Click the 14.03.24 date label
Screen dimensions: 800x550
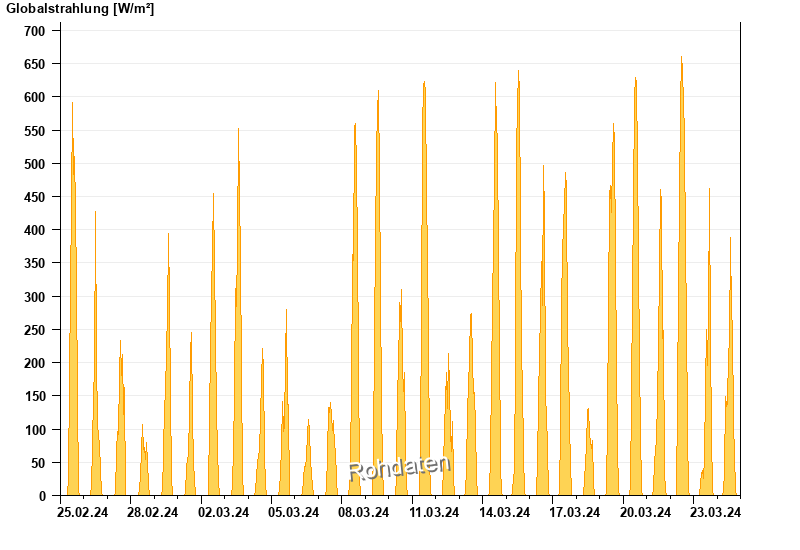coord(505,512)
